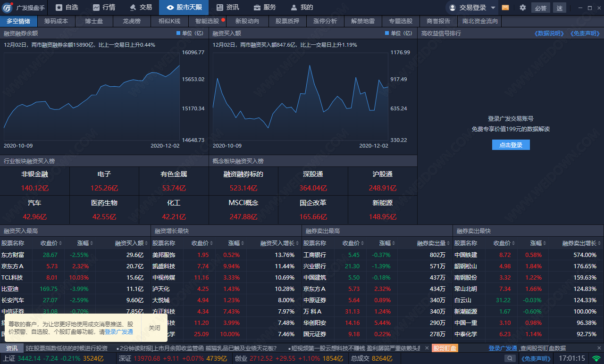Image resolution: width=604 pixels, height=364 pixels.
Task: Switch to the 涨停分析 tab
Action: point(325,21)
